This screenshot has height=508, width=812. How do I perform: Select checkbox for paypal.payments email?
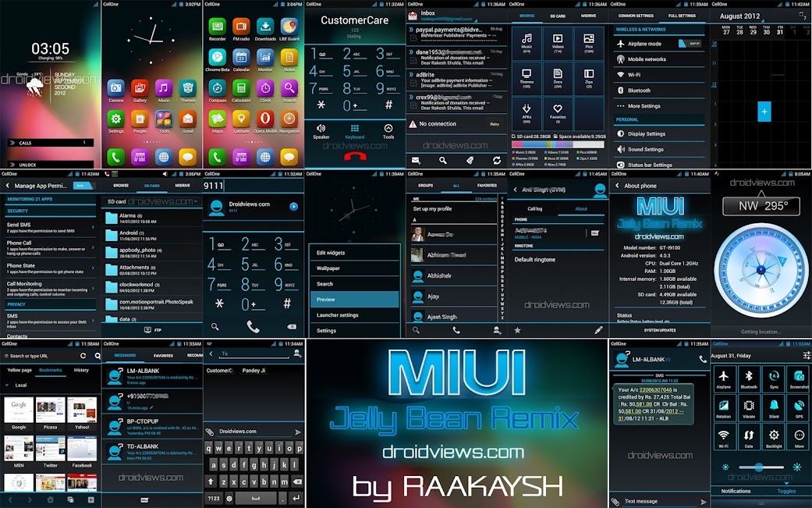[x=413, y=38]
